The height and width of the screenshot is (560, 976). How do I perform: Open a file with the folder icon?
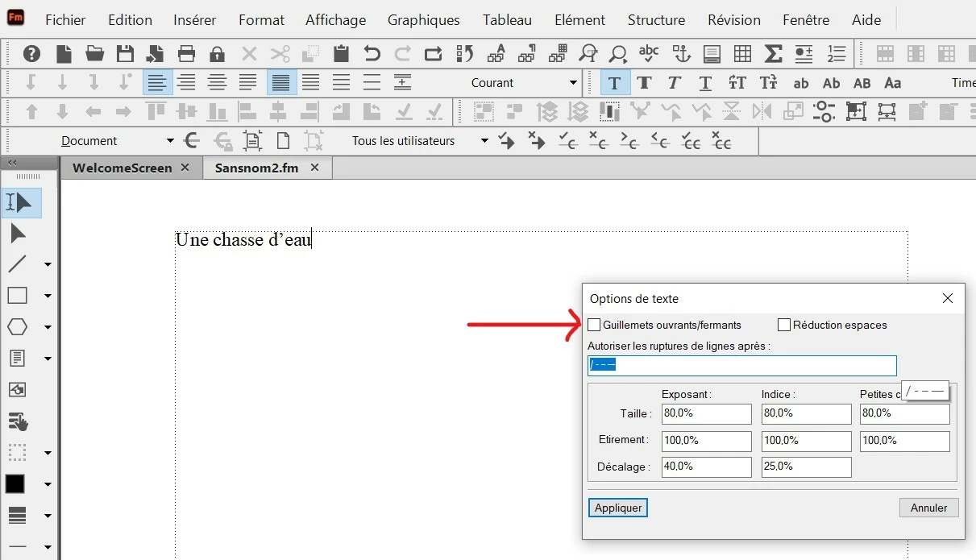(x=95, y=54)
